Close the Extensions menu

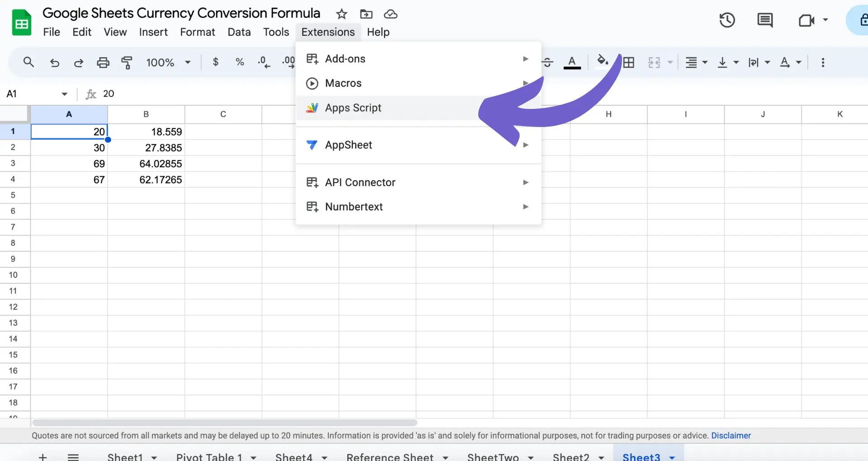[x=328, y=32]
